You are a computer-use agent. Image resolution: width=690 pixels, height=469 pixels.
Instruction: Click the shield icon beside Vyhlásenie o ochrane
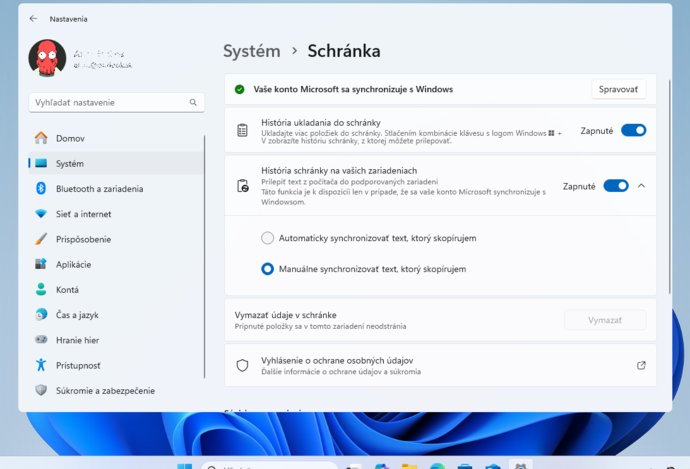pyautogui.click(x=242, y=365)
